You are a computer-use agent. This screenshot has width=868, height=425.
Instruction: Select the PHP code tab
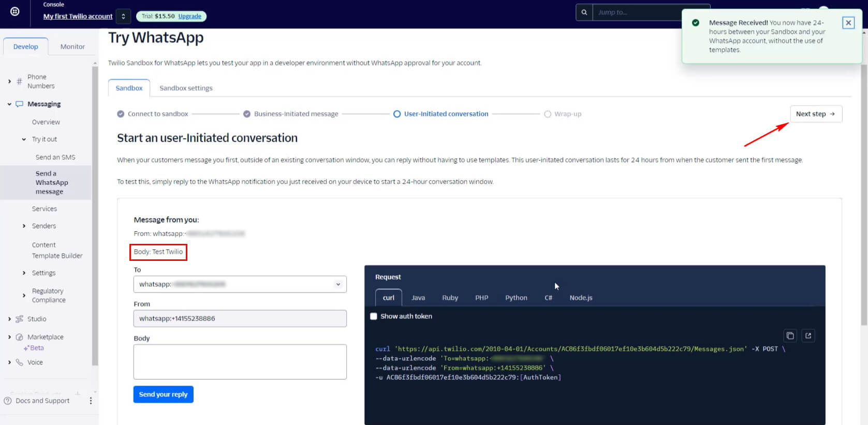click(482, 298)
